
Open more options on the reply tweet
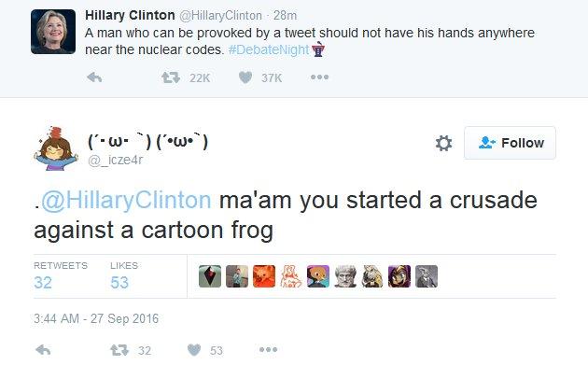coord(268,350)
